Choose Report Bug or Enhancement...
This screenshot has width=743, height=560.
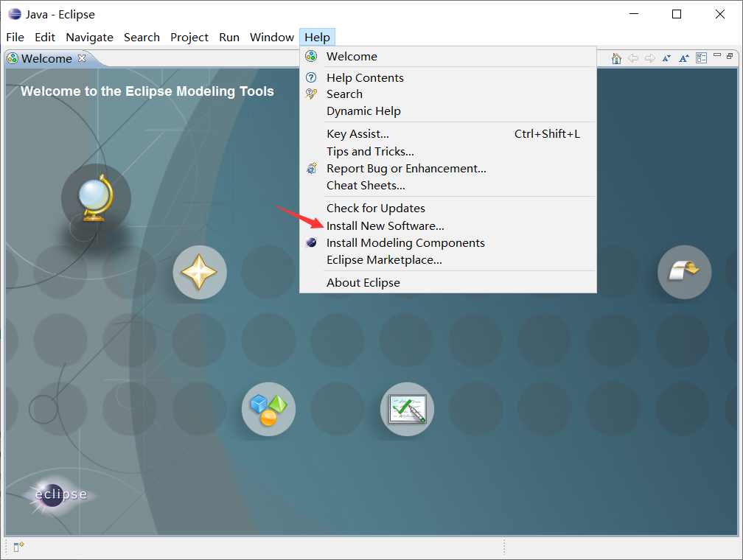pyautogui.click(x=448, y=169)
